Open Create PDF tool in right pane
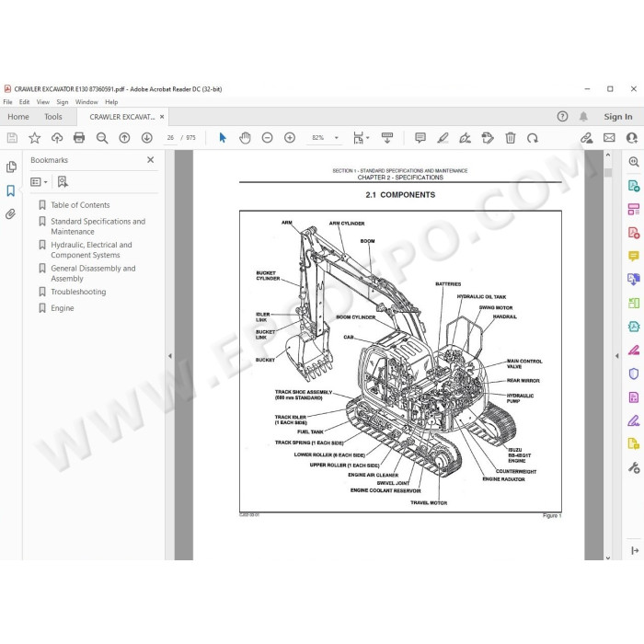The width and height of the screenshot is (644, 644). click(x=633, y=233)
